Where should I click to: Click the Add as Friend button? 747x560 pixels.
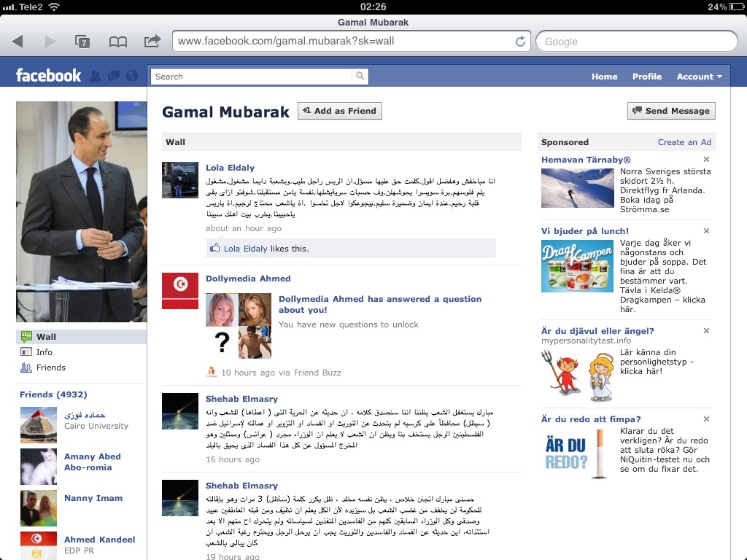tap(340, 111)
